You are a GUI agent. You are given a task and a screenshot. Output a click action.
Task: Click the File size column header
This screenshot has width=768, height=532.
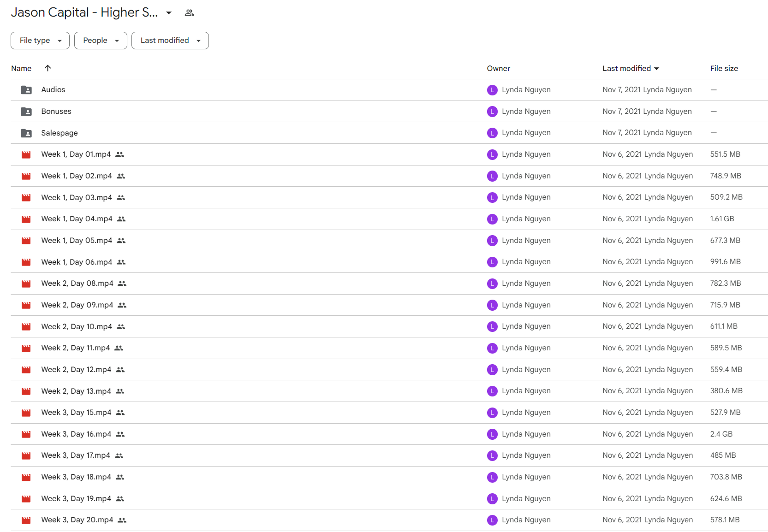tap(724, 68)
